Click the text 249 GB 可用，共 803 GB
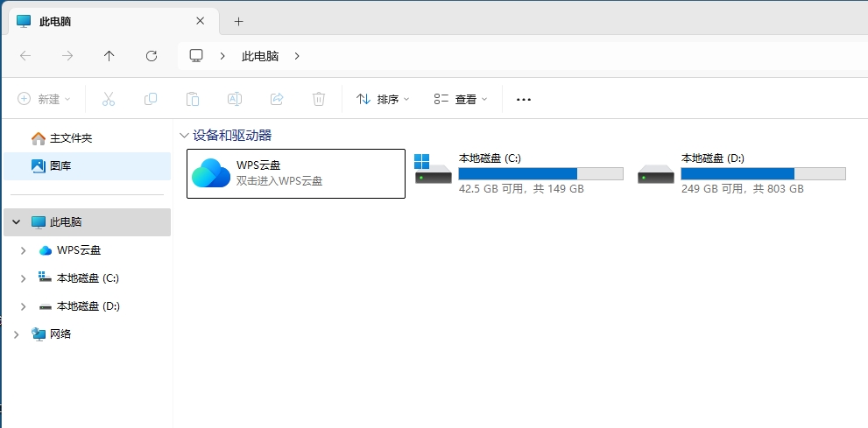 pyautogui.click(x=743, y=189)
